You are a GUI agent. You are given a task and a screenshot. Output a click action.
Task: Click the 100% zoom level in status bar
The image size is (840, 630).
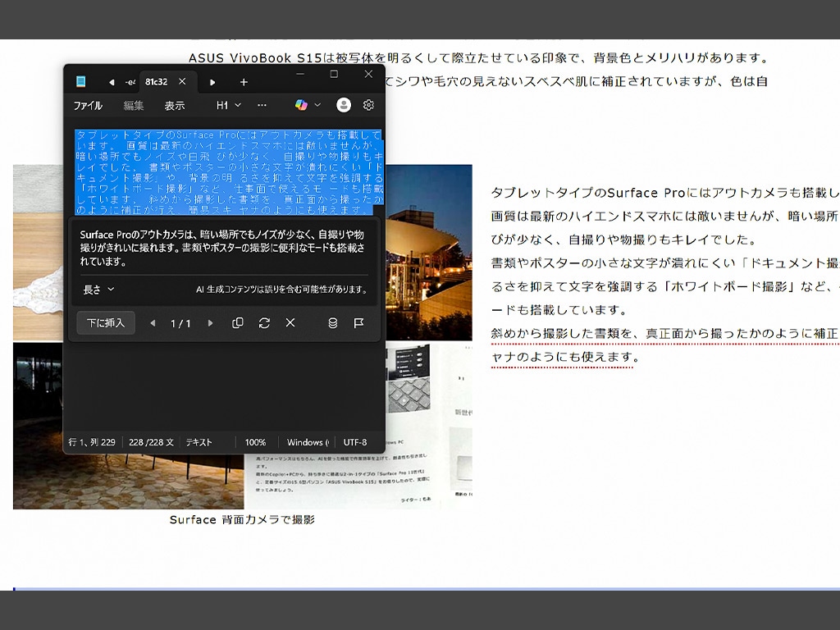tap(255, 442)
